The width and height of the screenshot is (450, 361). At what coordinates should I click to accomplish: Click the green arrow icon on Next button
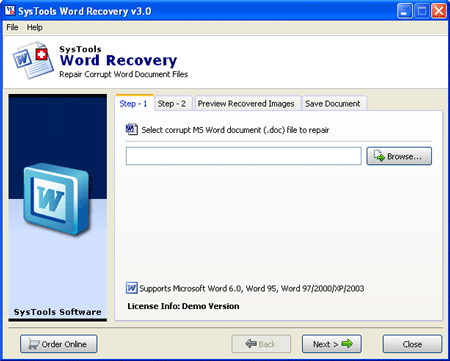(x=347, y=343)
